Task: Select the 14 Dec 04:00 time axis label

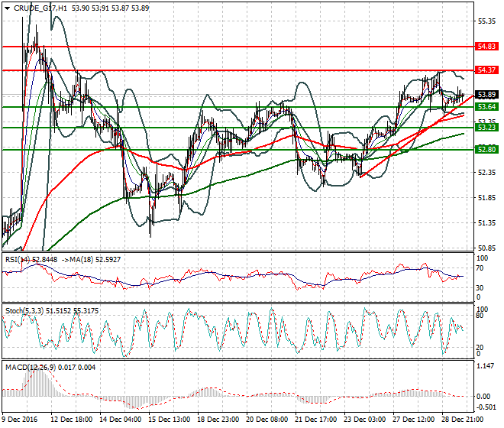Action: click(x=121, y=420)
